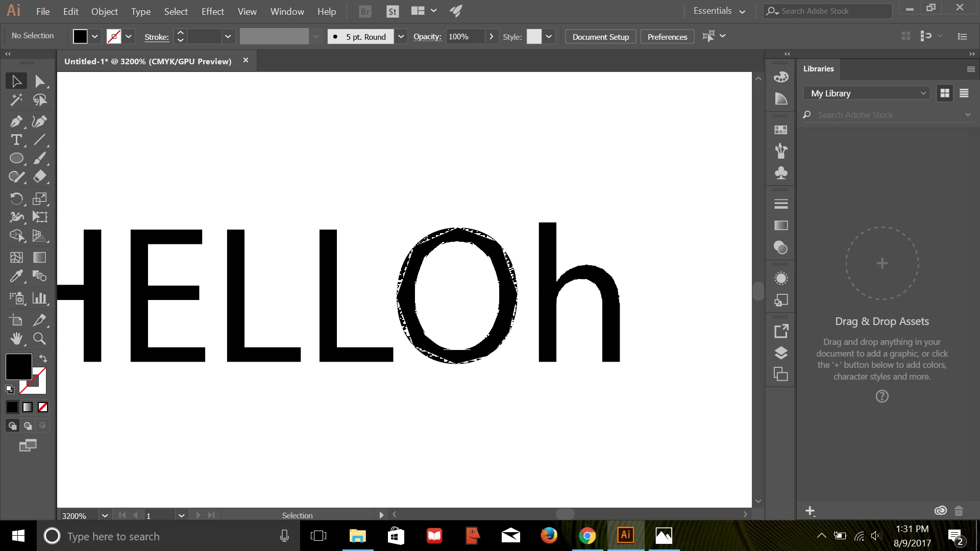
Task: Click the Preferences button
Action: (667, 37)
